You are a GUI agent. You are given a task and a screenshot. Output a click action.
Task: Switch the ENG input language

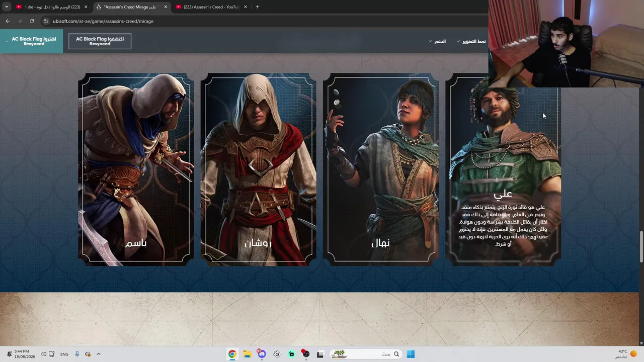pyautogui.click(x=64, y=354)
